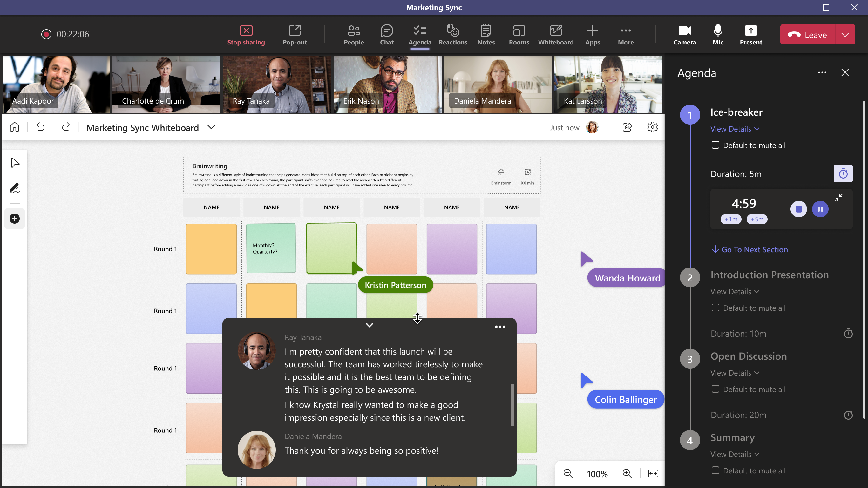This screenshot has height=488, width=868.
Task: Open the Whiteboard from meeting toolbar
Action: point(555,35)
